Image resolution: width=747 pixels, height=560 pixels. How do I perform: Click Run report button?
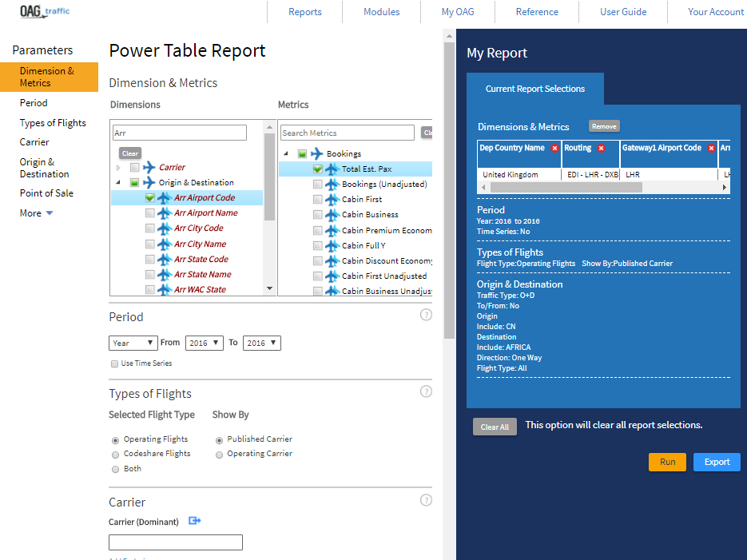pos(667,462)
